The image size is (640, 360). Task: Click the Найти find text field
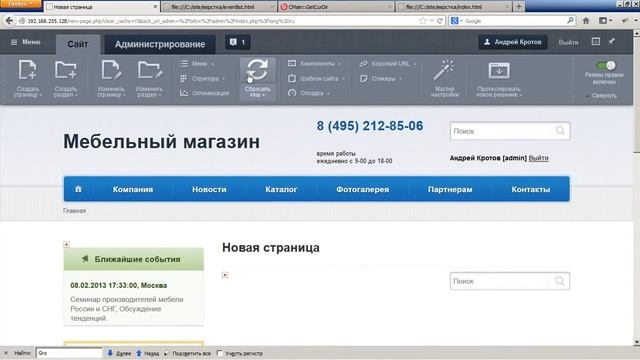pos(69,353)
